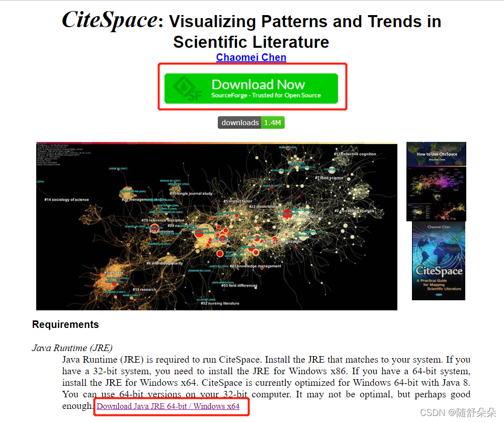Click the '#1 impact factor' cluster label
Viewport: 504px width, 422px height.
238,201
